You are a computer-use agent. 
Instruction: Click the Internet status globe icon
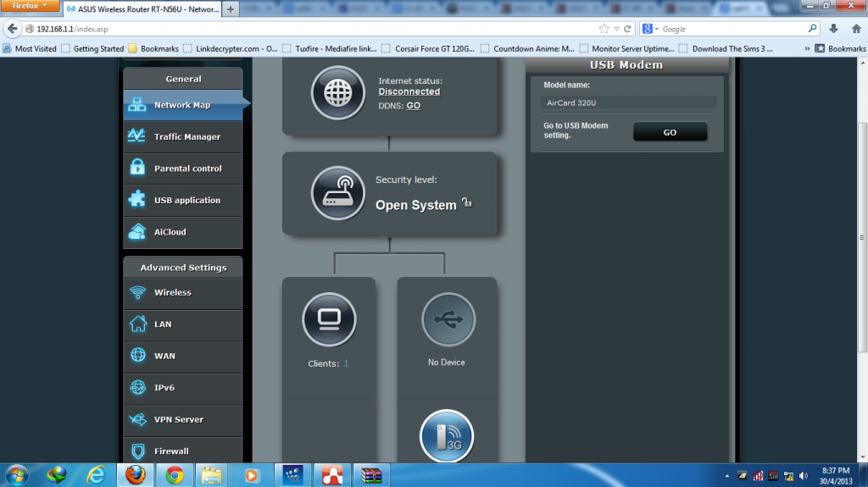(339, 92)
